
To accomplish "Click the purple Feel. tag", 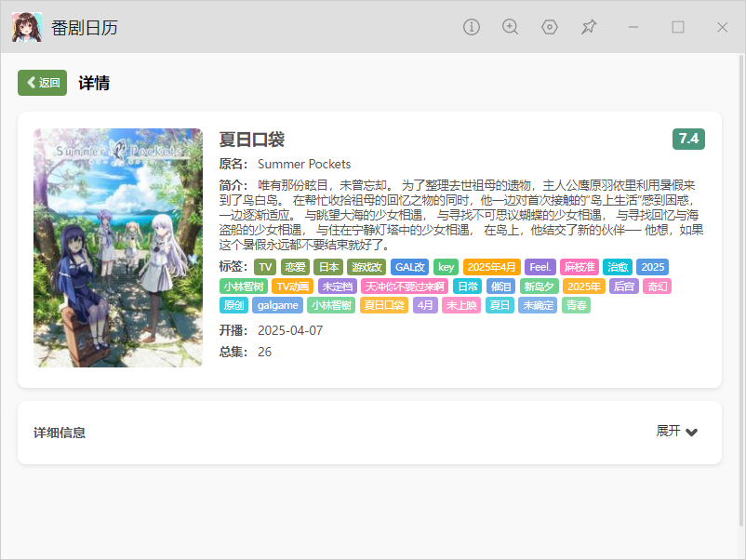I will coord(540,267).
